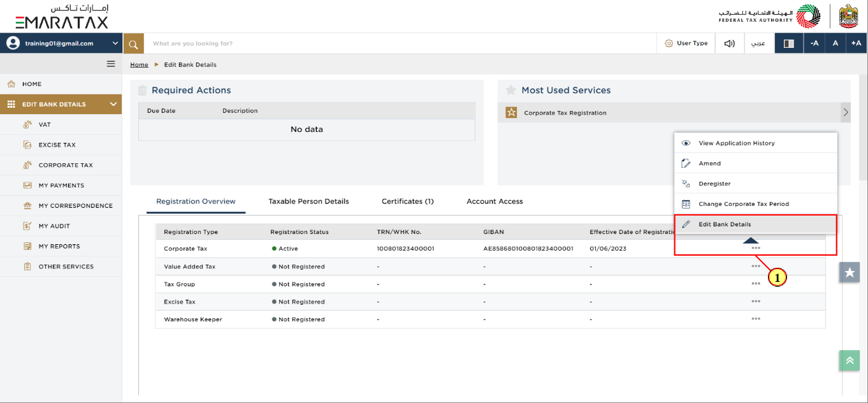The image size is (868, 403).
Task: Click the Required Actions clipboard icon
Action: click(143, 91)
